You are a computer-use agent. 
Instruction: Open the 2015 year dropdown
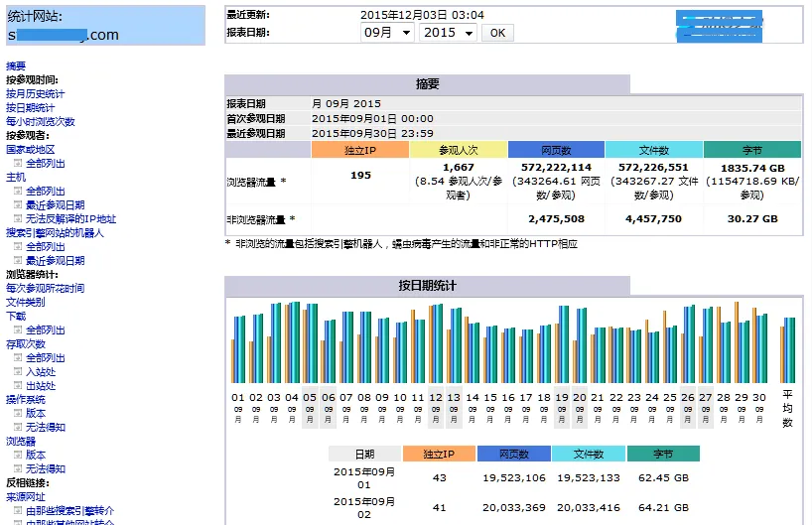448,33
